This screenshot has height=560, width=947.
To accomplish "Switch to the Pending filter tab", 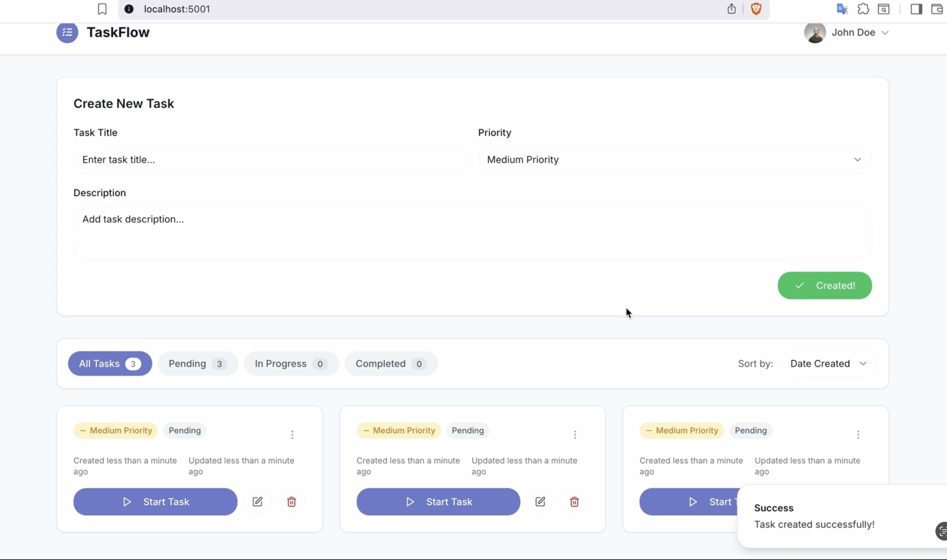I will tap(198, 364).
